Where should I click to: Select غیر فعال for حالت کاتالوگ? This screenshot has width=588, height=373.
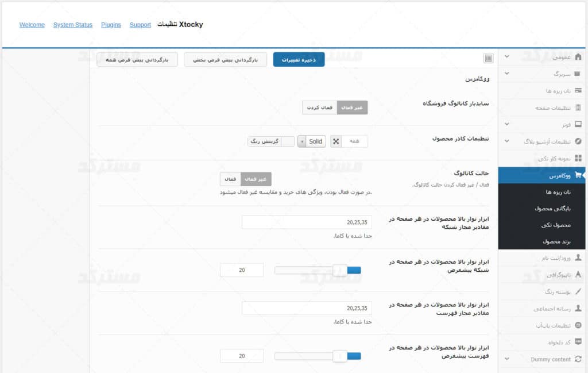click(256, 179)
